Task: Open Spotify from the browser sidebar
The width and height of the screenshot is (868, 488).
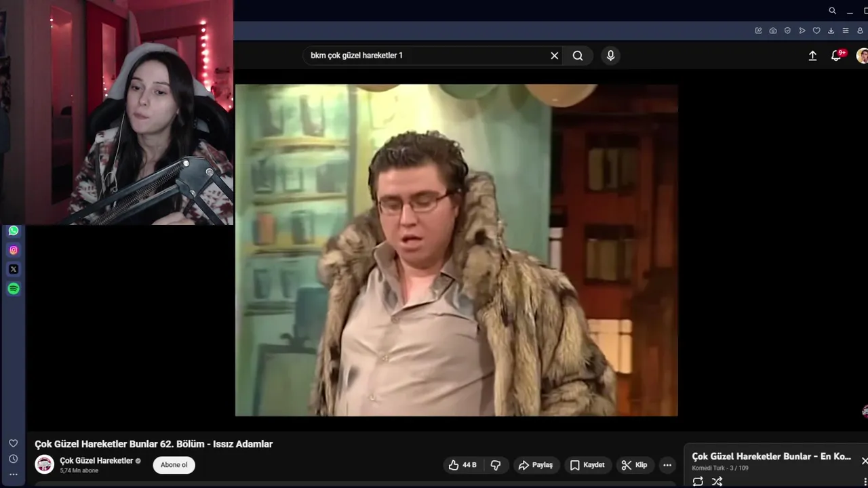Action: point(13,289)
